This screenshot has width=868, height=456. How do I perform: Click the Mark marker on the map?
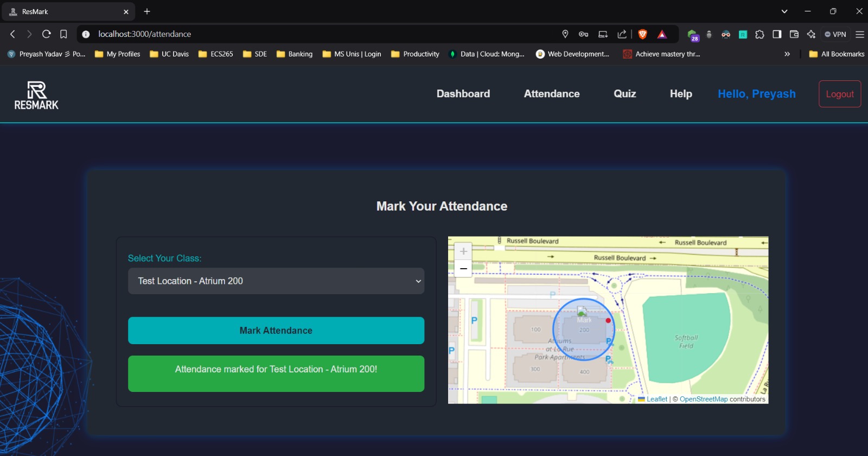pyautogui.click(x=583, y=316)
